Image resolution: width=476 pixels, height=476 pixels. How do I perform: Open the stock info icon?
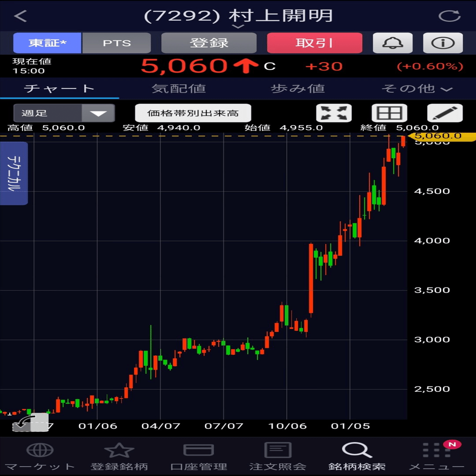pyautogui.click(x=443, y=43)
